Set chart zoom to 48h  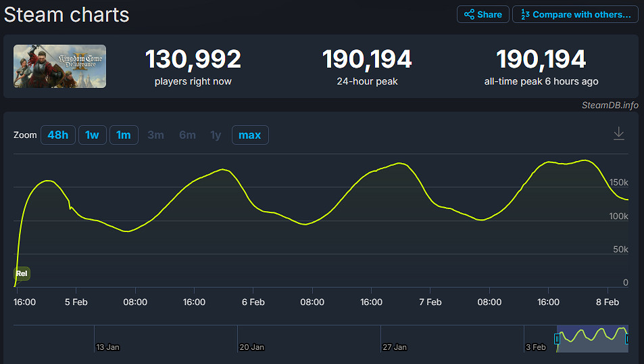coord(57,135)
